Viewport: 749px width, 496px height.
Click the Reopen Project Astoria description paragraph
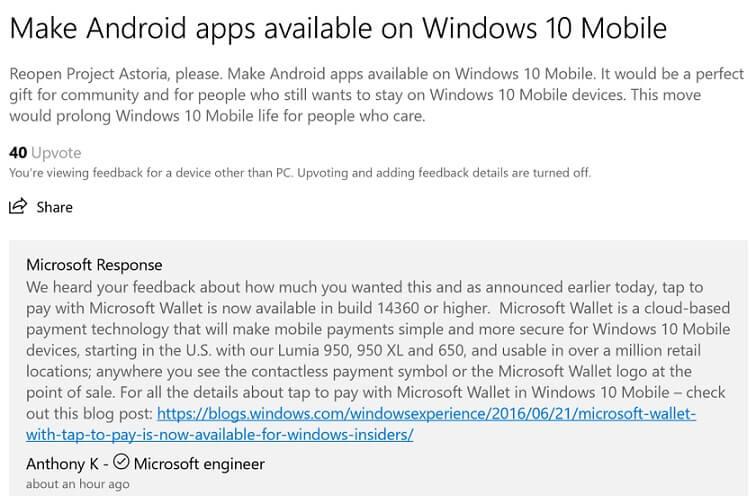click(376, 95)
